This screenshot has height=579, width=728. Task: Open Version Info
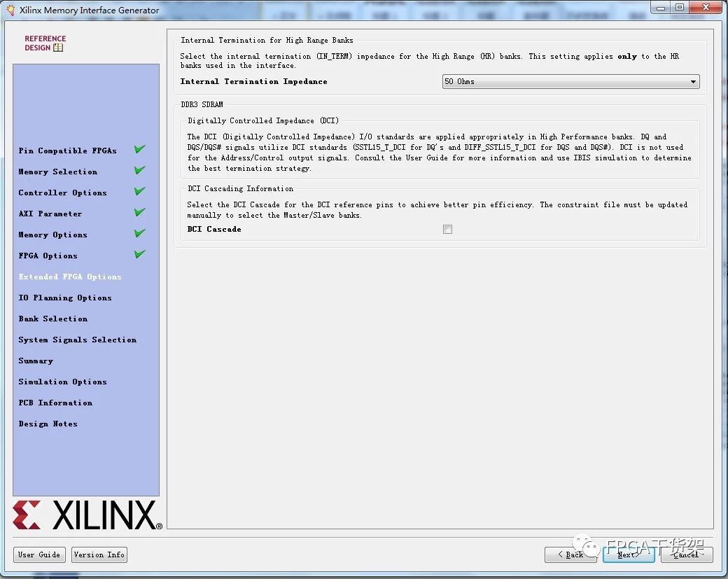(99, 555)
